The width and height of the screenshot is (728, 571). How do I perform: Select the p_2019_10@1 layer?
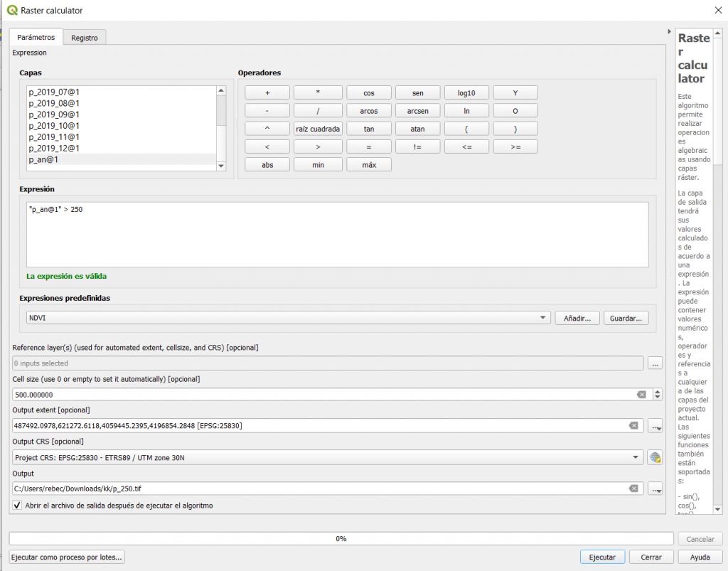54,126
